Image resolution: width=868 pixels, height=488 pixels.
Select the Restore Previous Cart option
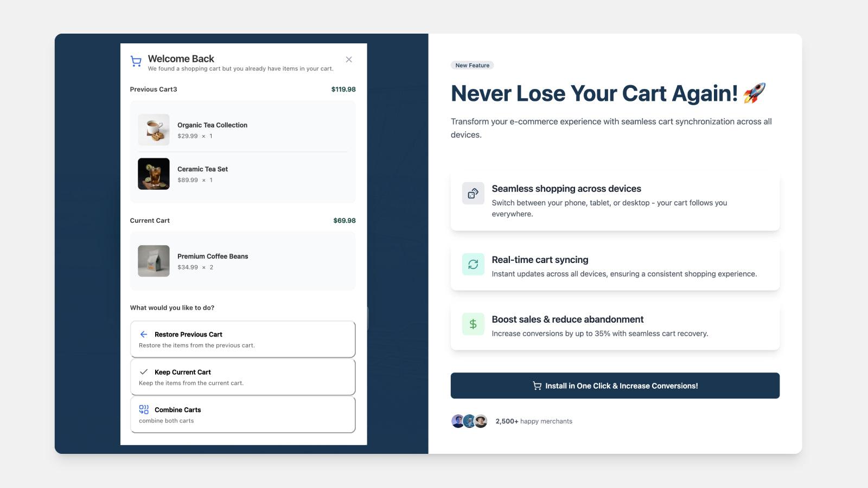point(242,339)
